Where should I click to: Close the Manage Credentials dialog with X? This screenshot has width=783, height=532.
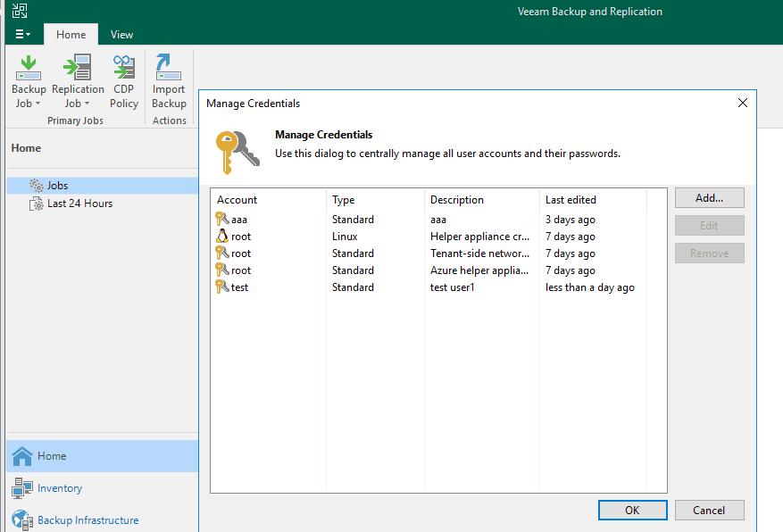coord(743,103)
